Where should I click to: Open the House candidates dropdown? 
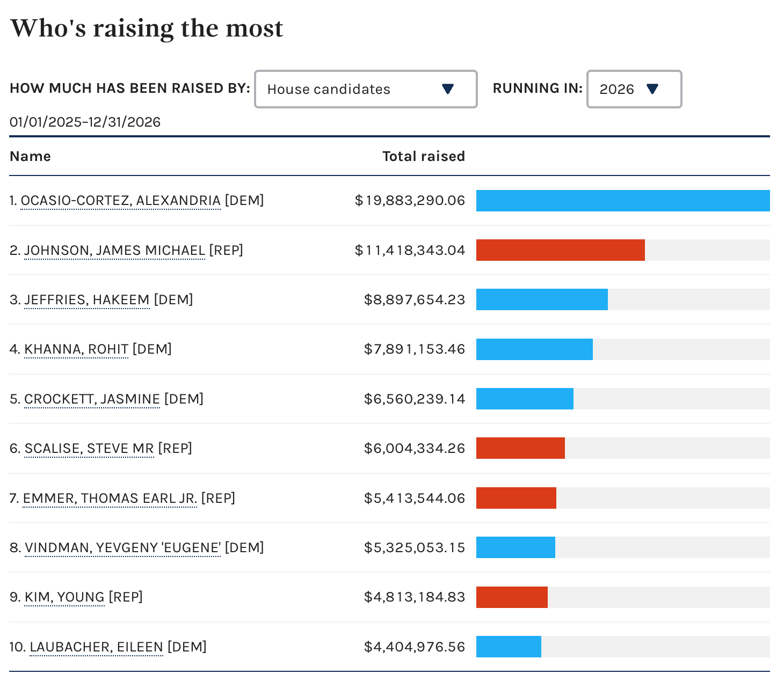tap(365, 89)
